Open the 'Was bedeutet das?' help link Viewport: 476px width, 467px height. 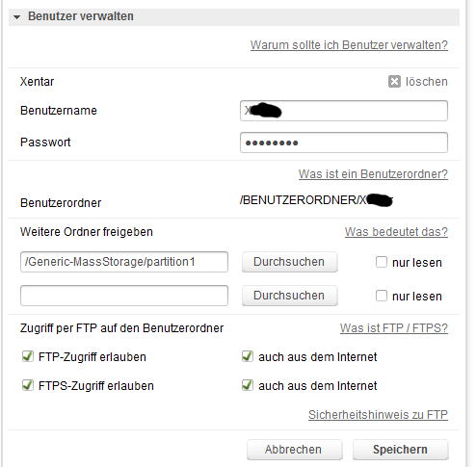(396, 232)
